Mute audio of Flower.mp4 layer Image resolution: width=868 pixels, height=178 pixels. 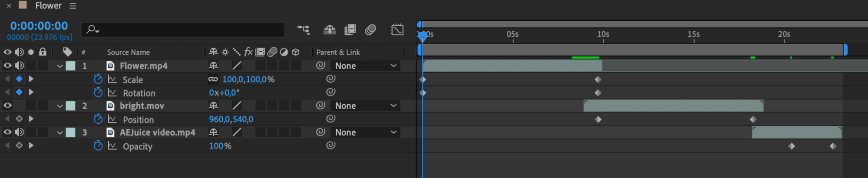point(19,66)
